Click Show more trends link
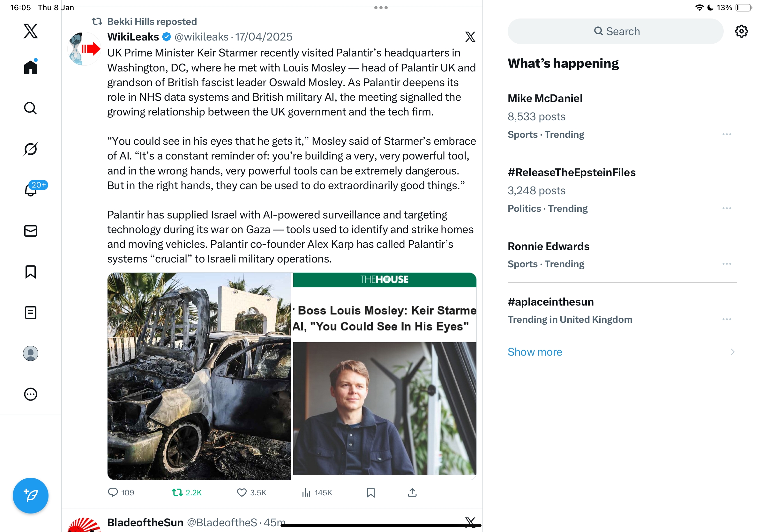762x532 pixels. pyautogui.click(x=535, y=352)
